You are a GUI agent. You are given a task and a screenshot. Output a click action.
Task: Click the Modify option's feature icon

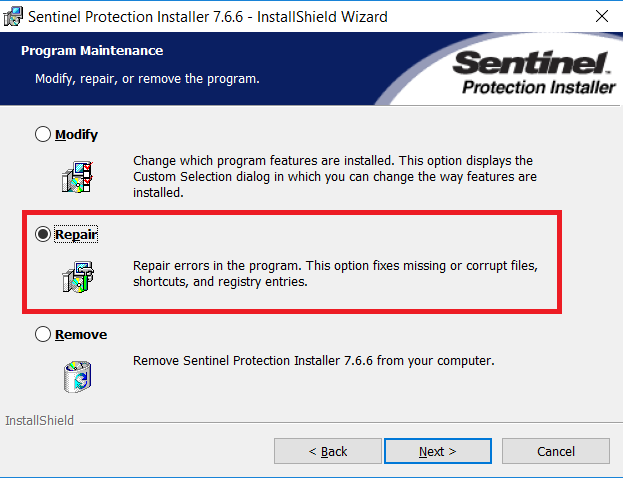[x=76, y=174]
